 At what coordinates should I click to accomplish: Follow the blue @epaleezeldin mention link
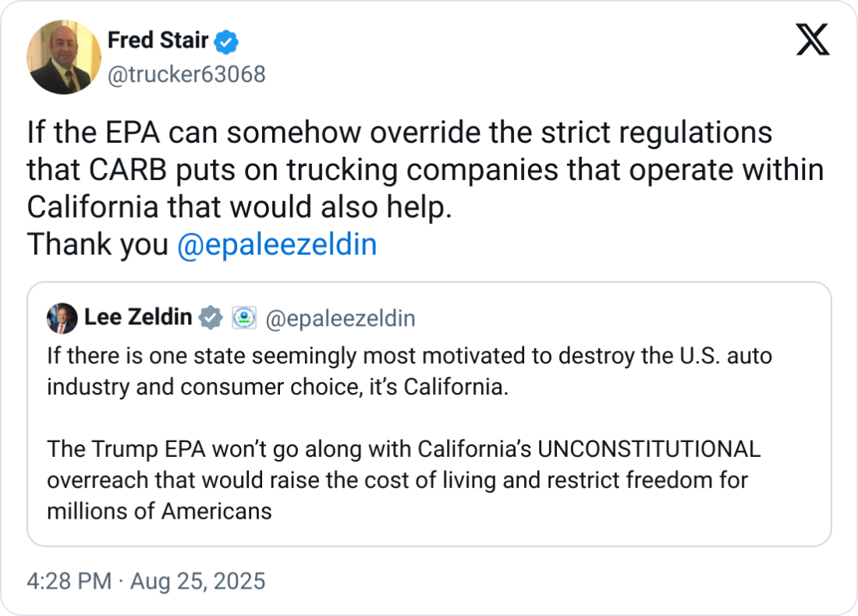point(277,245)
